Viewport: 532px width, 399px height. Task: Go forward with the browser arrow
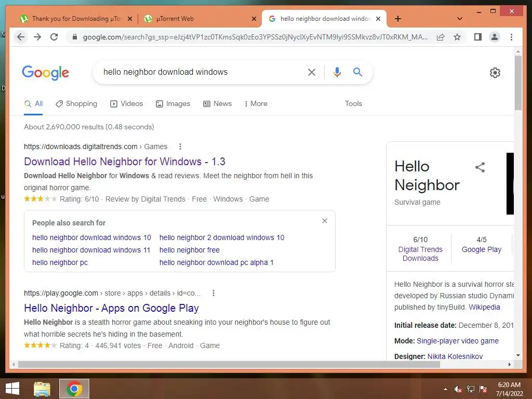click(37, 37)
